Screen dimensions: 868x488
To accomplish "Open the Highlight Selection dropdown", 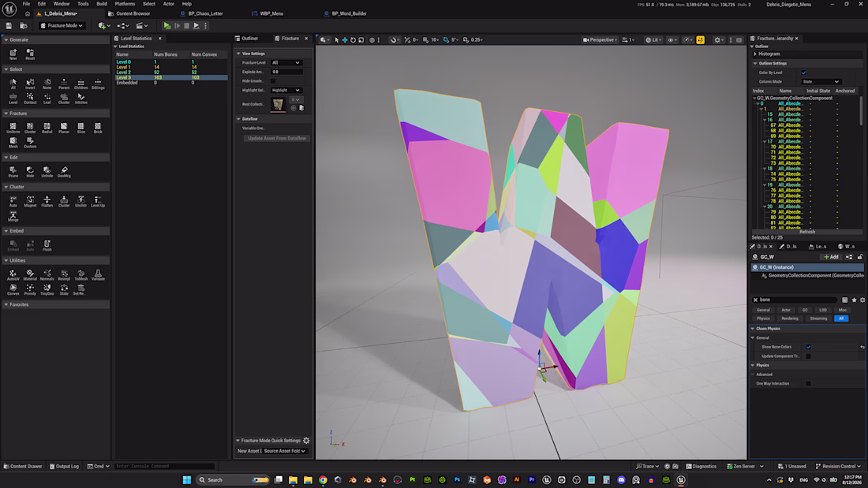I will pos(286,90).
